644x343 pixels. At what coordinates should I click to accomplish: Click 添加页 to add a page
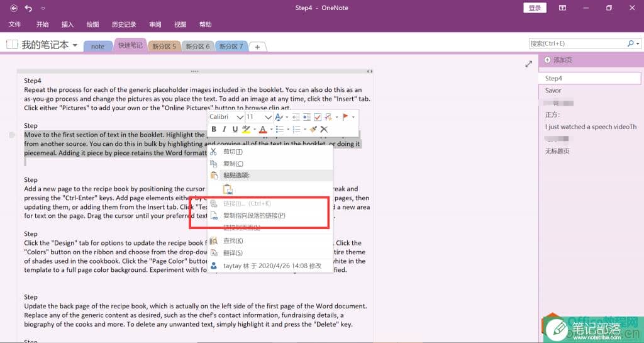point(558,60)
